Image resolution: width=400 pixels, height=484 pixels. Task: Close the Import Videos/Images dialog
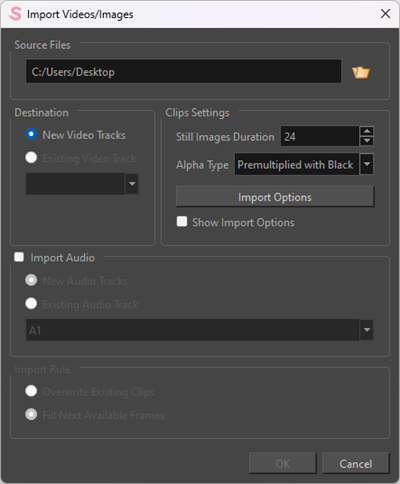385,14
